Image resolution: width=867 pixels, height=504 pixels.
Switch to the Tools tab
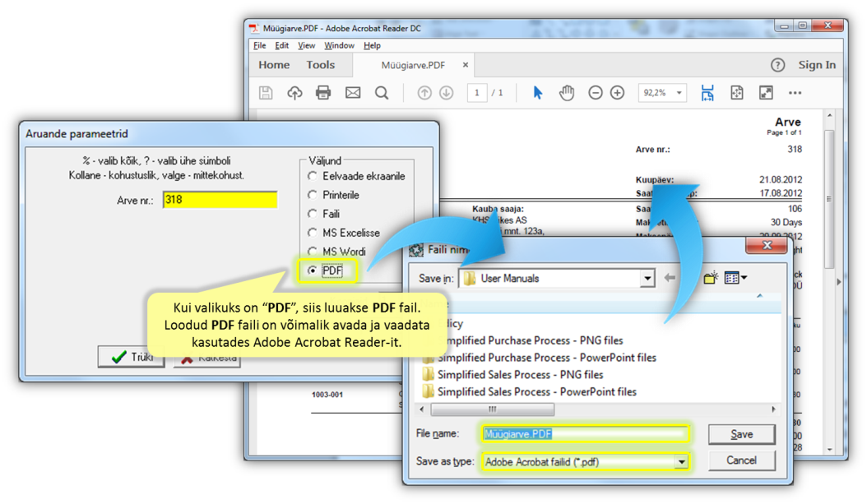point(321,65)
